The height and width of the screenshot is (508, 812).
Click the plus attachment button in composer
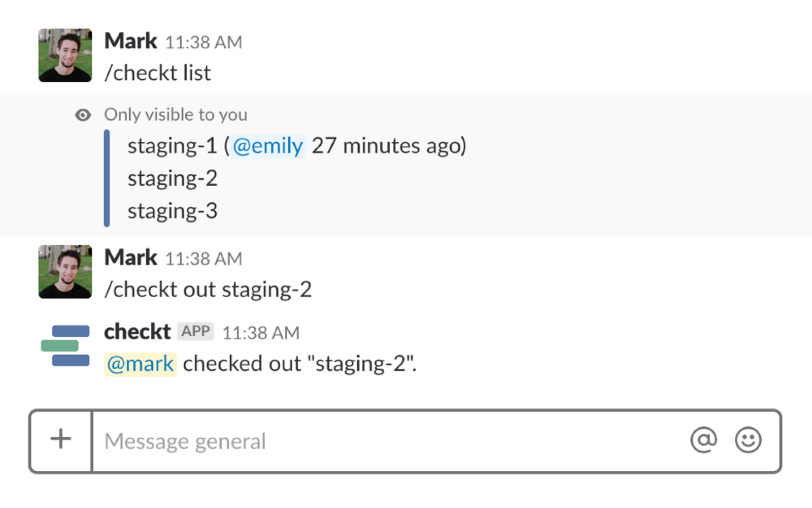point(61,439)
